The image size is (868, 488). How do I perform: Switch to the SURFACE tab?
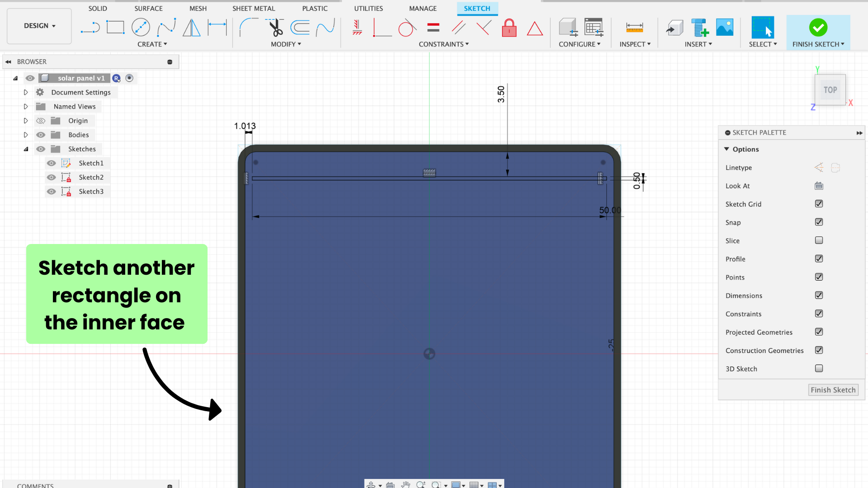(148, 9)
